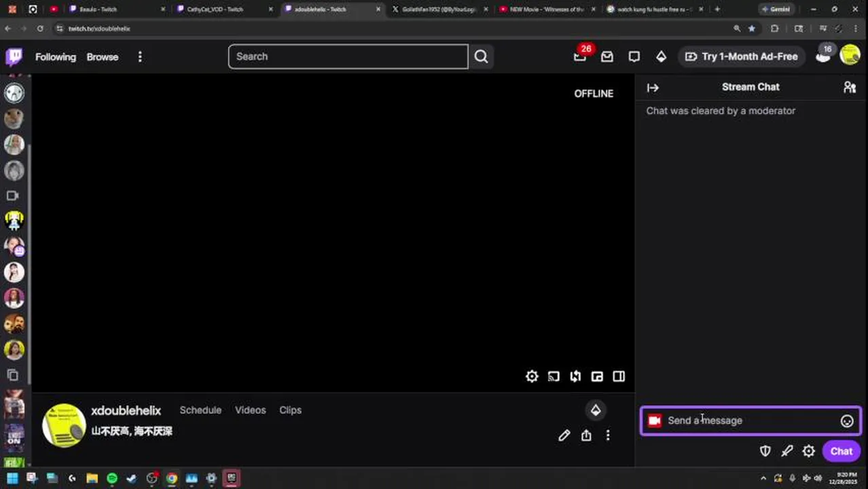868x489 pixels.
Task: Click the Twitch logo home icon
Action: click(14, 56)
